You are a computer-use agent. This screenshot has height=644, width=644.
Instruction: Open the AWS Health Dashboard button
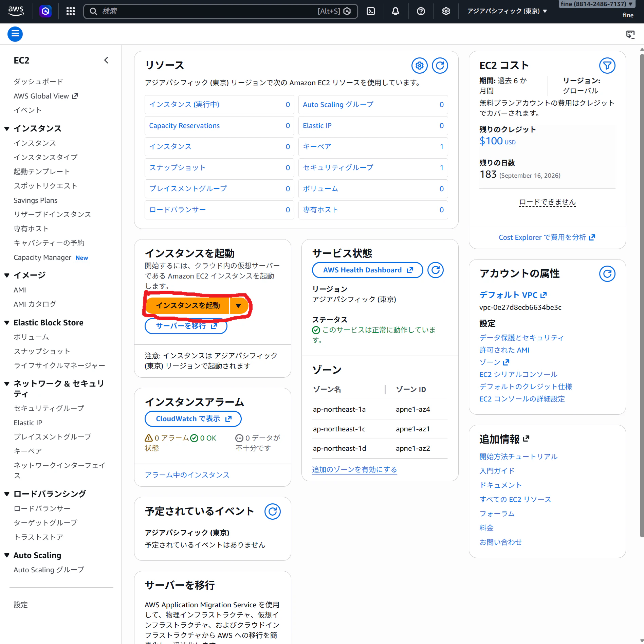click(368, 270)
